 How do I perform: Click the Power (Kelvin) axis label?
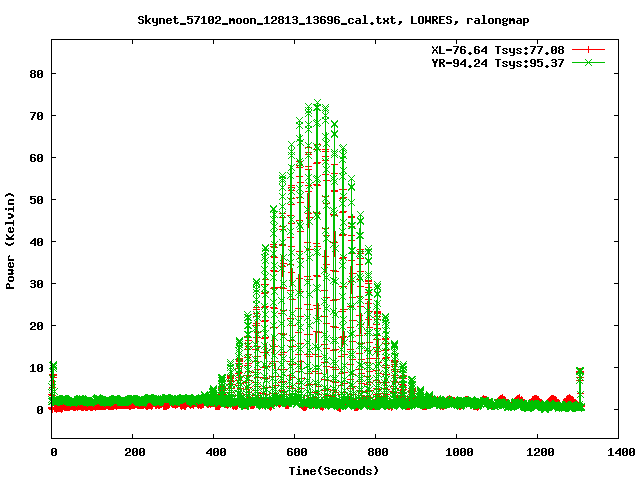10,241
